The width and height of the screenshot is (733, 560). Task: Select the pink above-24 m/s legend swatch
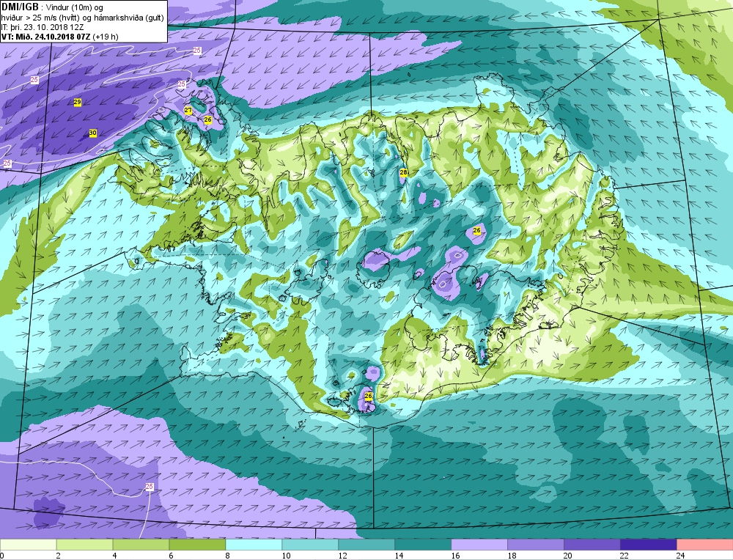pos(704,545)
